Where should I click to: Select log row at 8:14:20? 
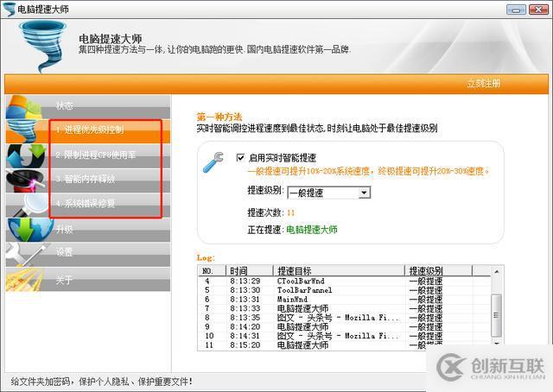[345, 326]
